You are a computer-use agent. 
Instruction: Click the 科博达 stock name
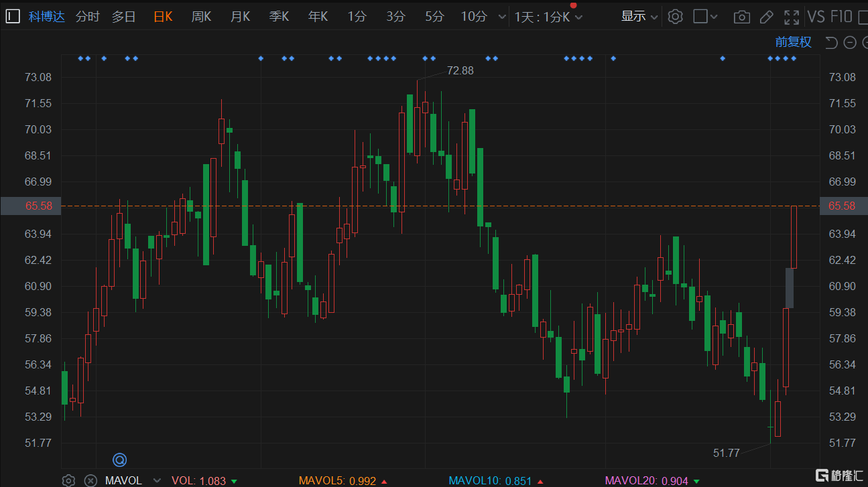click(47, 17)
